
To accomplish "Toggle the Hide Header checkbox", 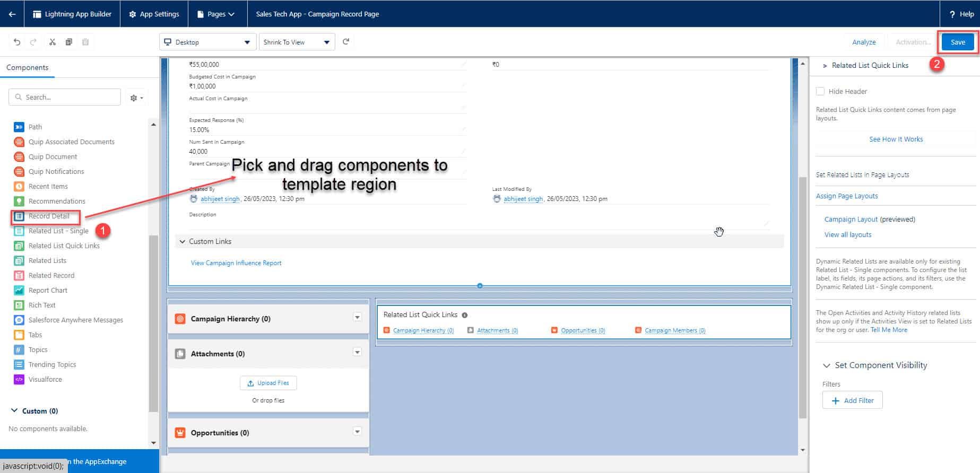I will coord(820,91).
